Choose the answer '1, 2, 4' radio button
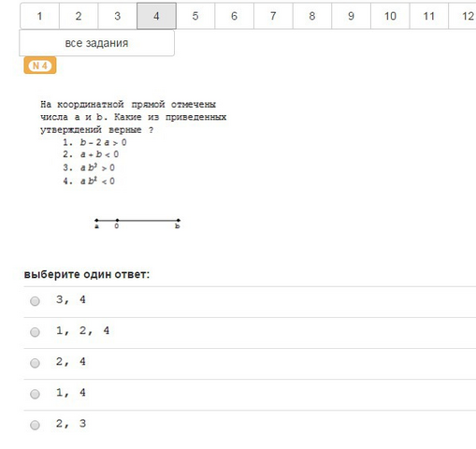 click(x=35, y=332)
